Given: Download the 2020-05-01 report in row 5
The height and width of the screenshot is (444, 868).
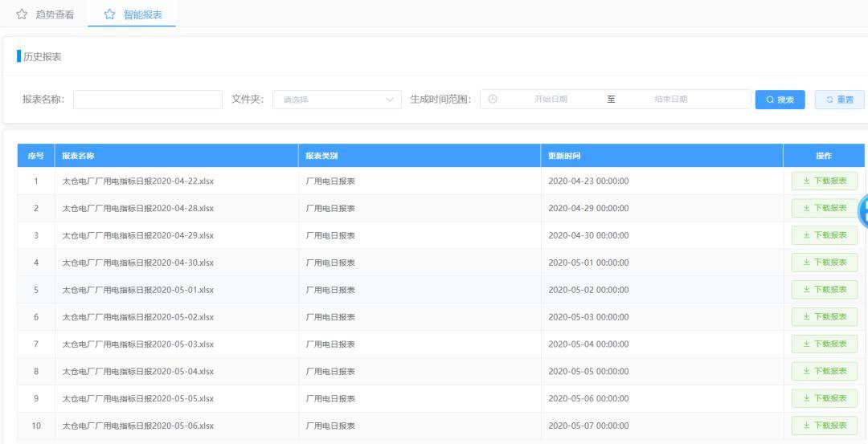Looking at the screenshot, I should click(x=825, y=289).
